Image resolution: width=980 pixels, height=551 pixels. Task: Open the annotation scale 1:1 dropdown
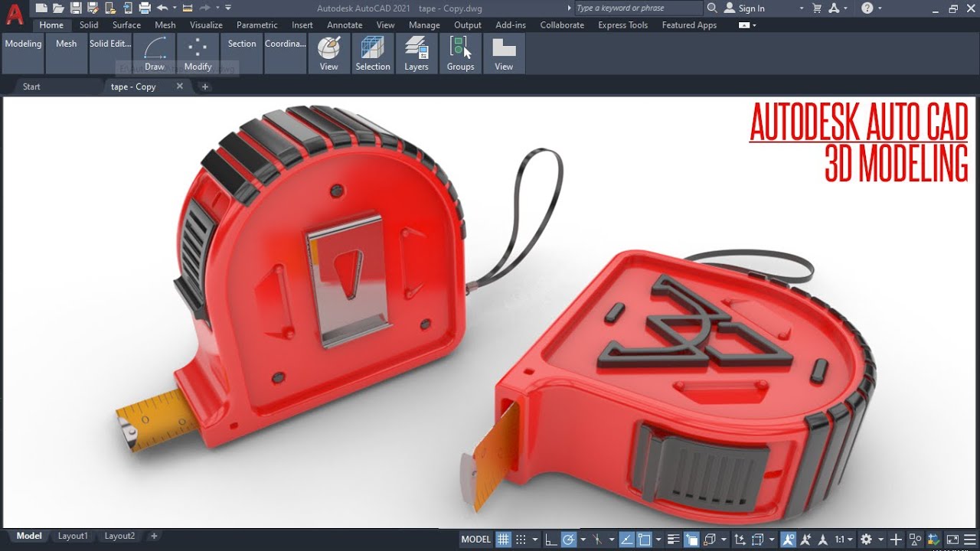click(x=844, y=539)
